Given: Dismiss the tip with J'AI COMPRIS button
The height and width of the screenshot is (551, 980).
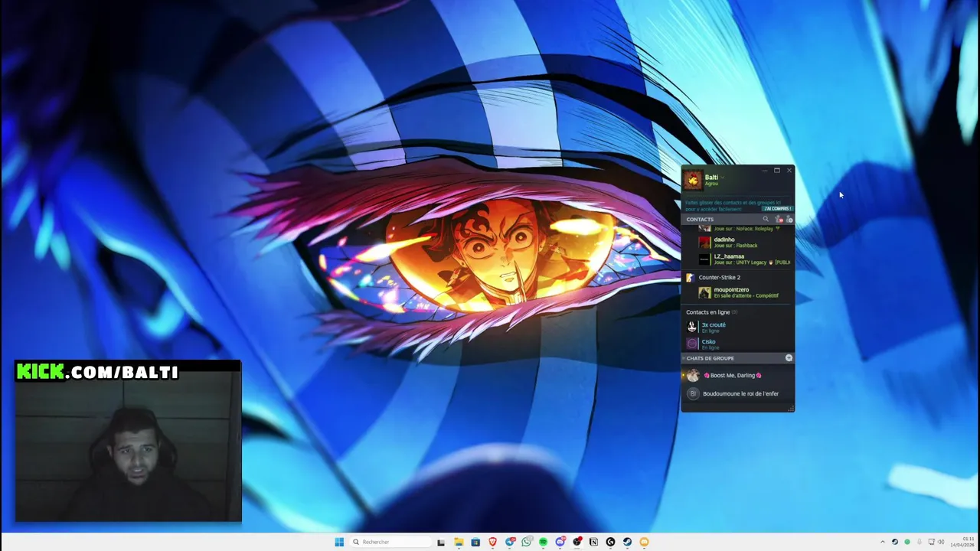Looking at the screenshot, I should pyautogui.click(x=778, y=208).
